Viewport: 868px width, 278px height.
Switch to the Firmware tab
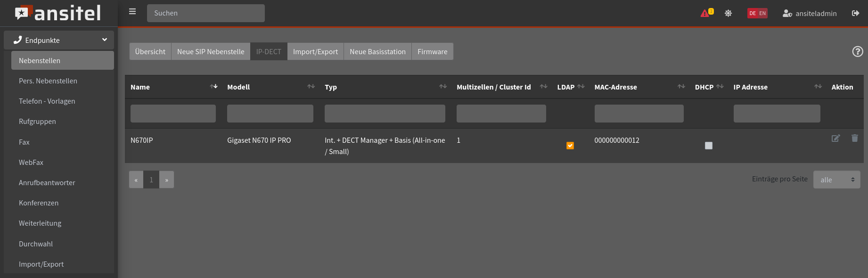[432, 51]
